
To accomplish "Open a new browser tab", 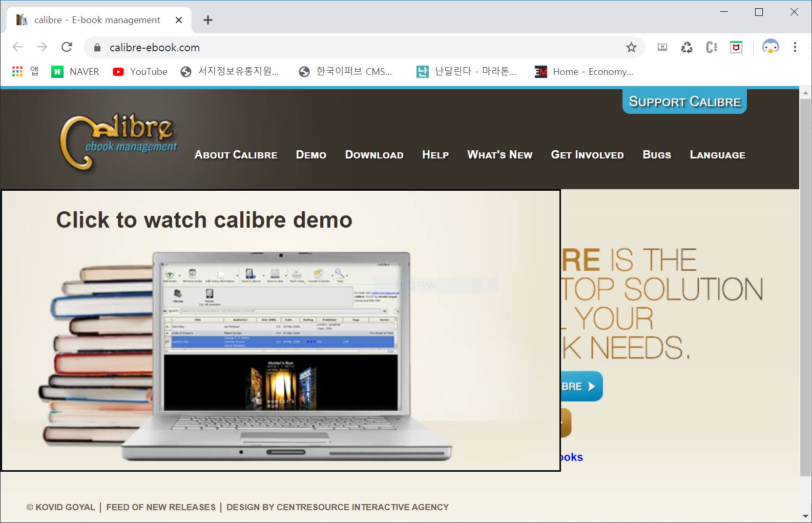I will pos(207,20).
